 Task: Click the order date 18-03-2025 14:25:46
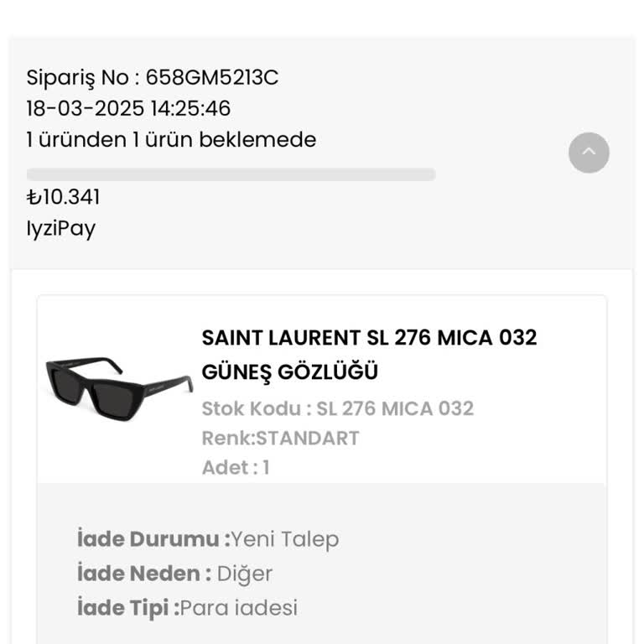(x=128, y=109)
